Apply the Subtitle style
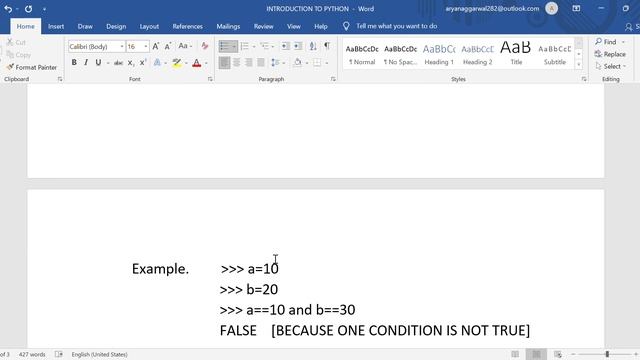Image resolution: width=640 pixels, height=360 pixels. click(554, 54)
